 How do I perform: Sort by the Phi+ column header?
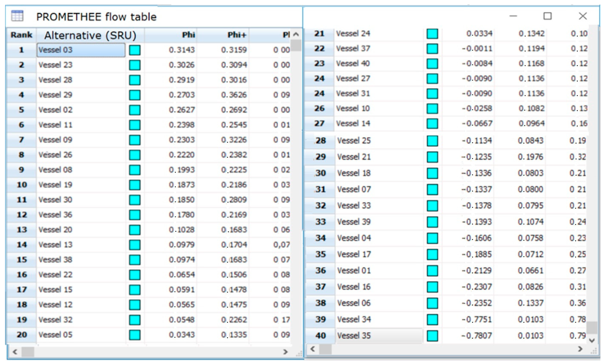click(x=237, y=35)
